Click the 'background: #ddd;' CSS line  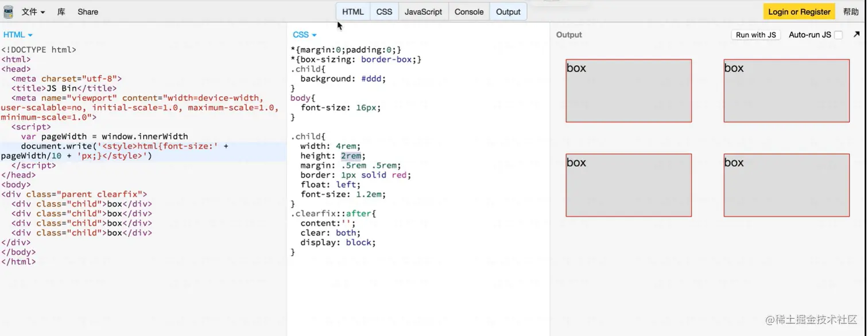[x=343, y=79]
